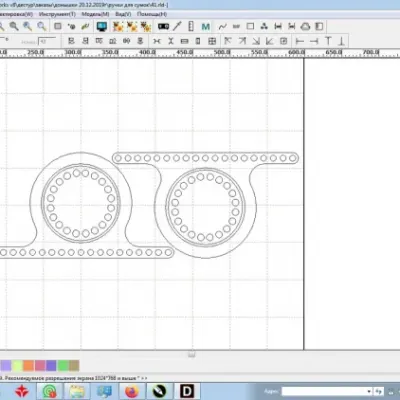Pick the pink layer color
This screenshot has width=400, height=400.
click(x=40, y=366)
